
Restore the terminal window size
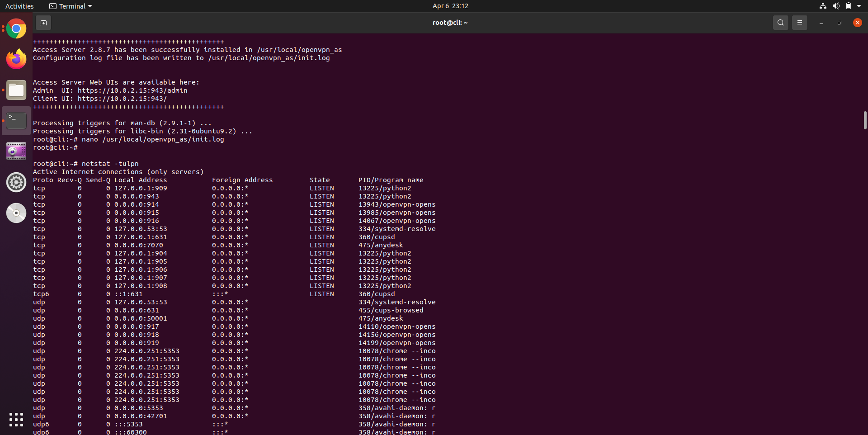(839, 23)
